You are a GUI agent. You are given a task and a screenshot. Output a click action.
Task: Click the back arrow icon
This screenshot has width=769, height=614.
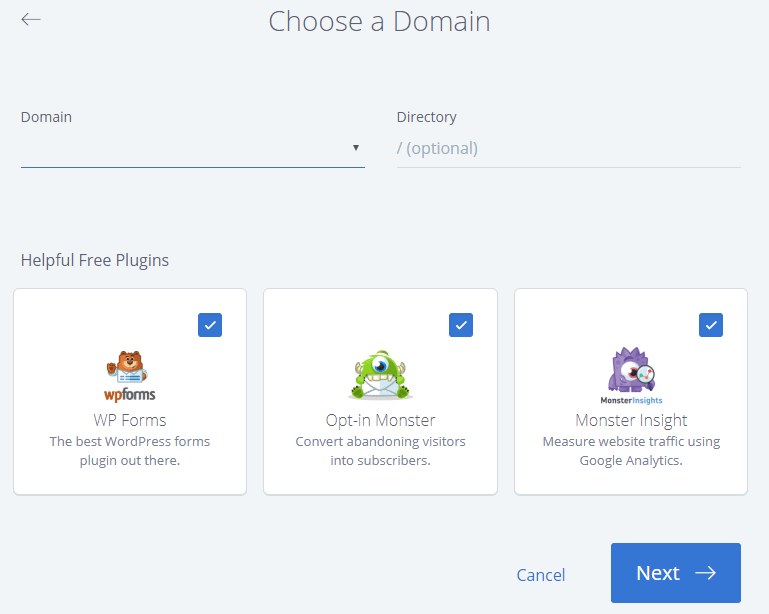pos(31,20)
